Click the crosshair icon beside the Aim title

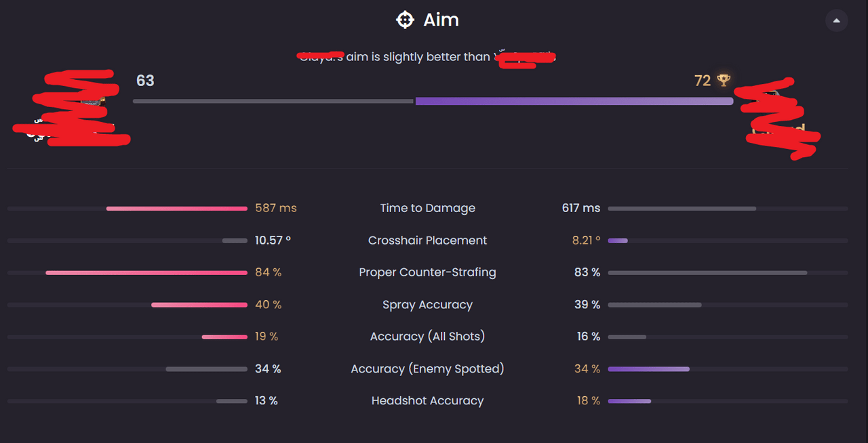[x=405, y=20]
